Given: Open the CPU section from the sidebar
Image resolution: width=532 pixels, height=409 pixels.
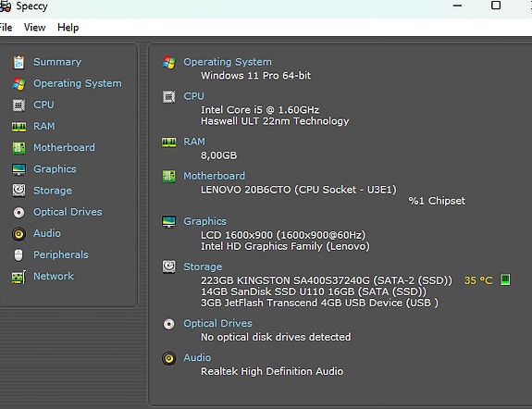Looking at the screenshot, I should point(43,105).
